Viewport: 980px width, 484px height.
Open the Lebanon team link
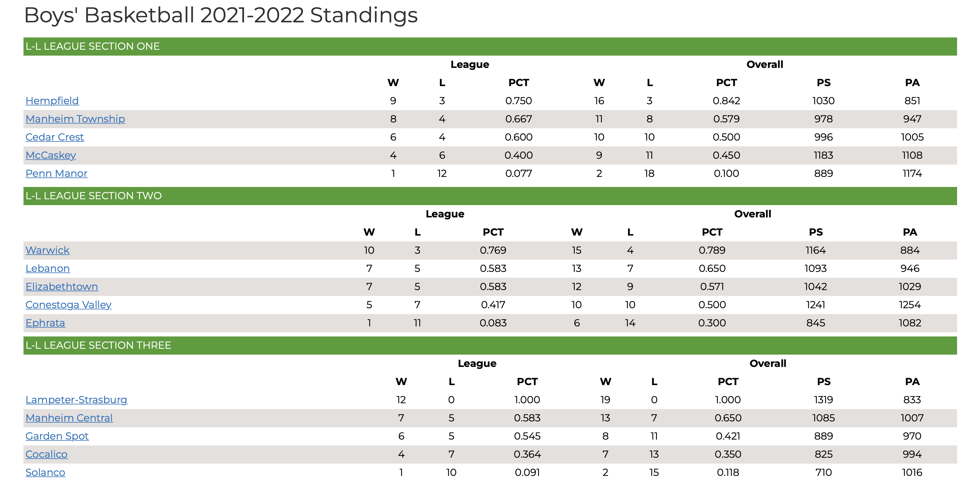tap(48, 269)
